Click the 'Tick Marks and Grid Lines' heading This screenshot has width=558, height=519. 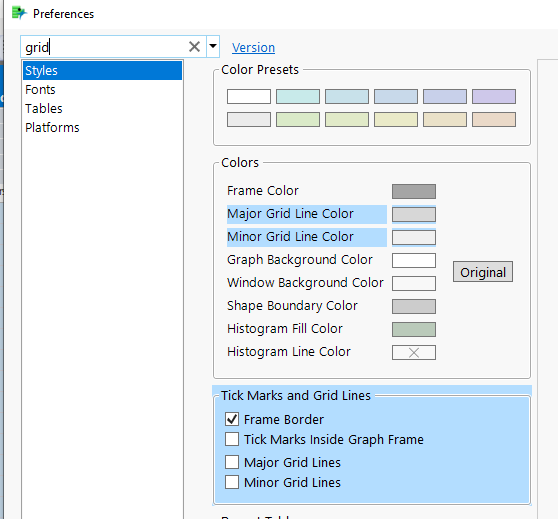[x=296, y=395]
